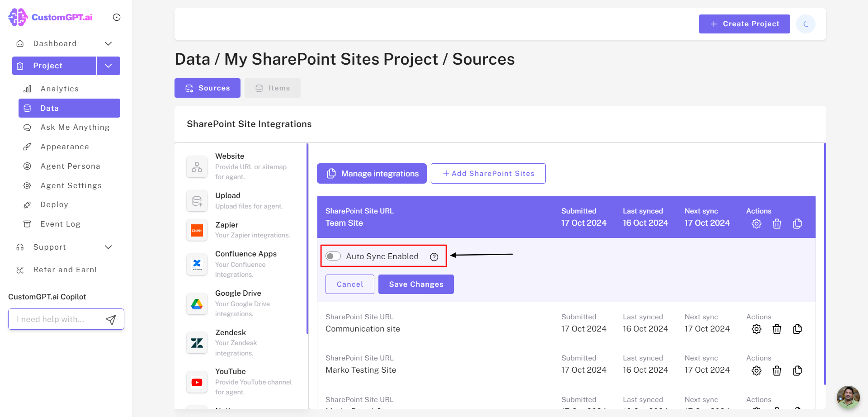Send Copilot message with paper plane icon
The width and height of the screenshot is (868, 417).
111,319
